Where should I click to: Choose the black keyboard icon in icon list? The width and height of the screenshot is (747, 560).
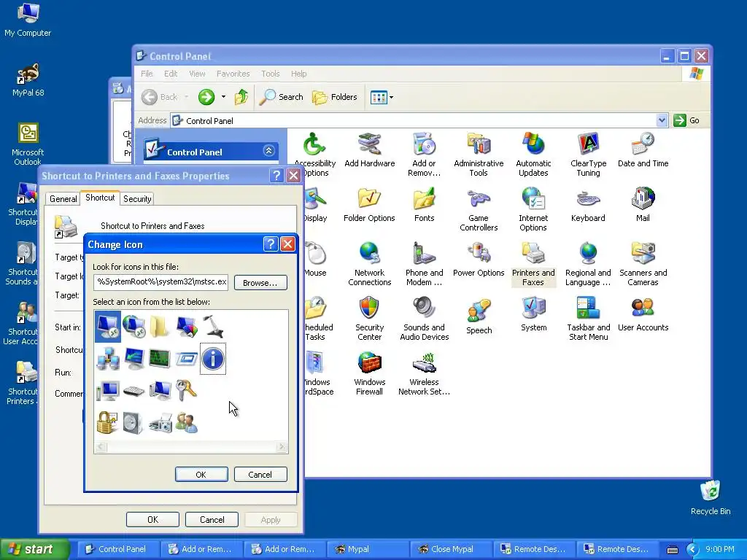[x=134, y=391]
